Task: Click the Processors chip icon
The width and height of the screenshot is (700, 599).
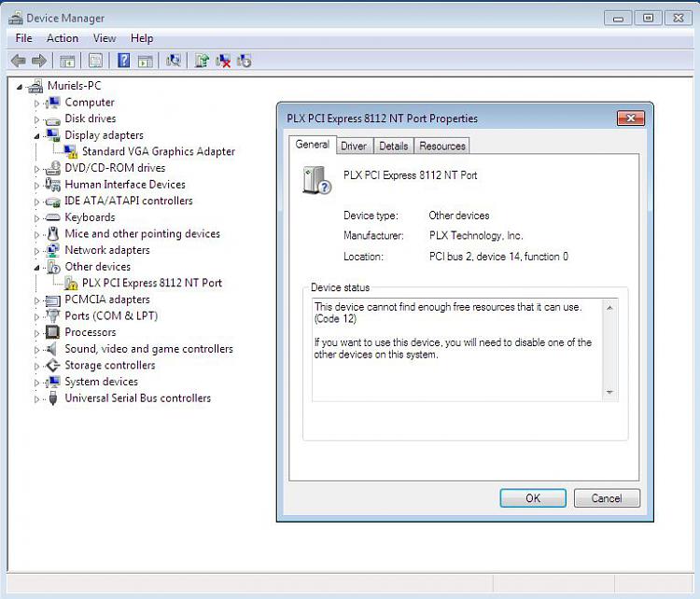Action: [52, 332]
